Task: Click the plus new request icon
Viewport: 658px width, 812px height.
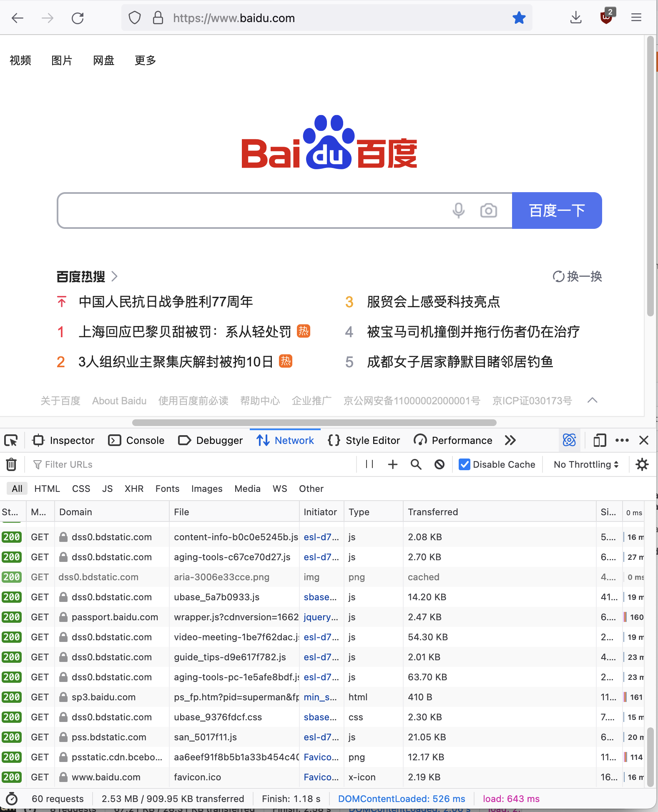Action: [x=393, y=464]
